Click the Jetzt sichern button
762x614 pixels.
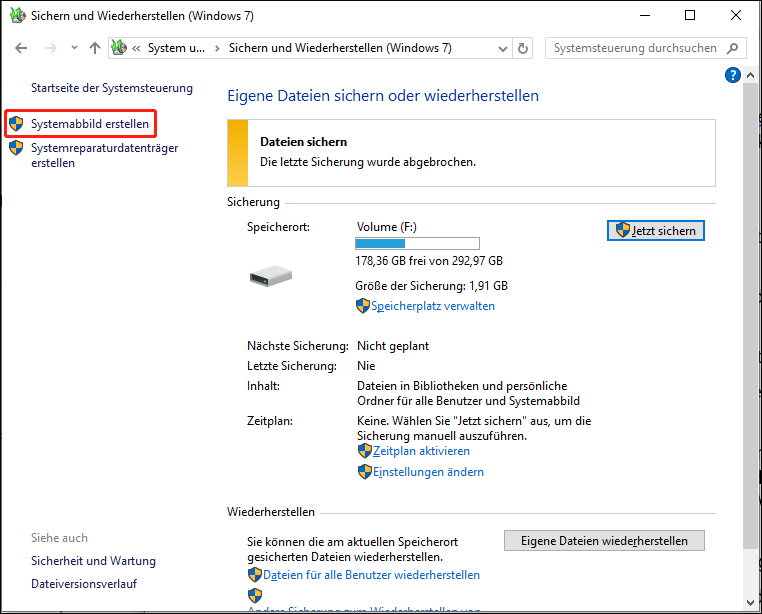point(656,230)
